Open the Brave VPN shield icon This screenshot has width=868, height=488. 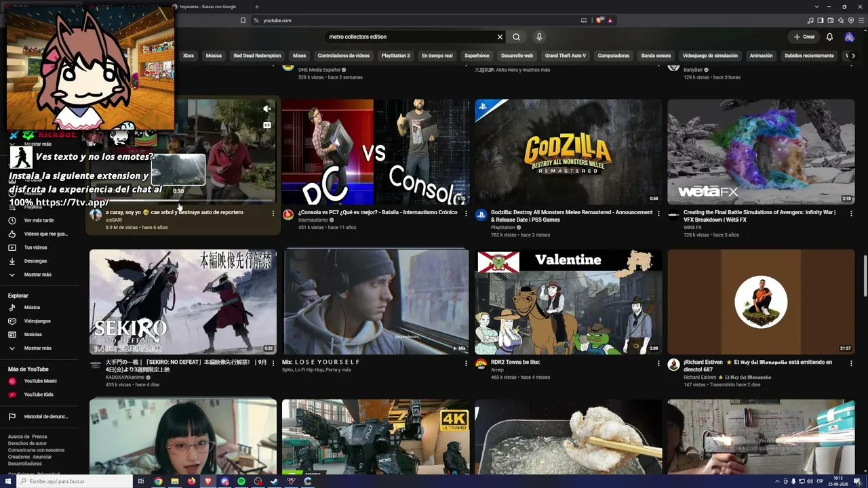(851, 20)
